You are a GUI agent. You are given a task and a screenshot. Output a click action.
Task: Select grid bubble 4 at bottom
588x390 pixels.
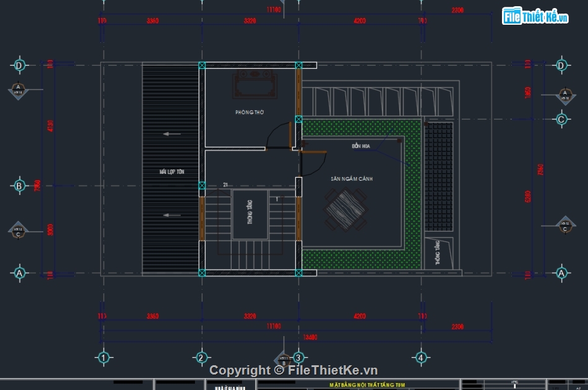click(421, 358)
